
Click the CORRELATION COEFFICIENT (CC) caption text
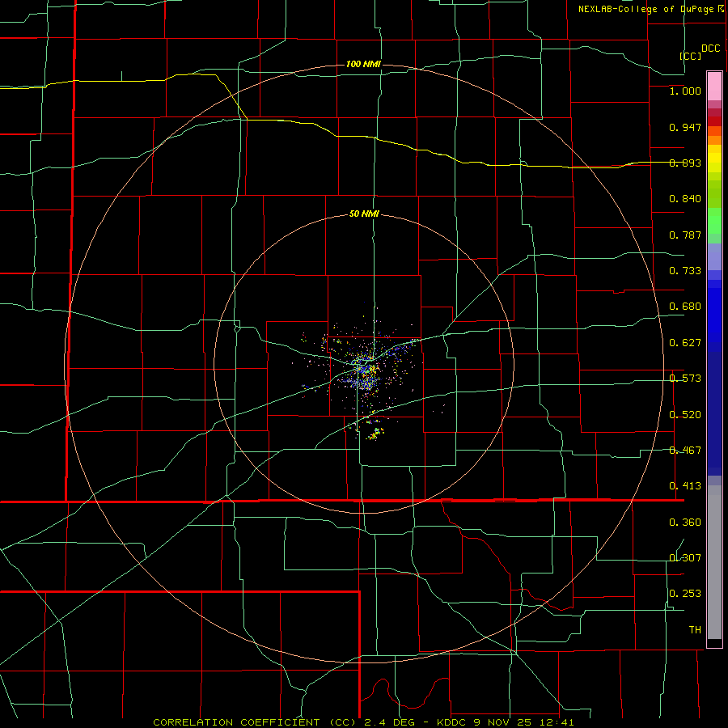click(x=256, y=722)
